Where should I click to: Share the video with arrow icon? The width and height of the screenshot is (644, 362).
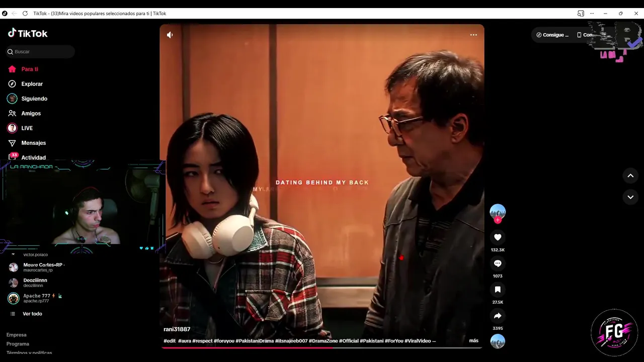[x=498, y=316]
